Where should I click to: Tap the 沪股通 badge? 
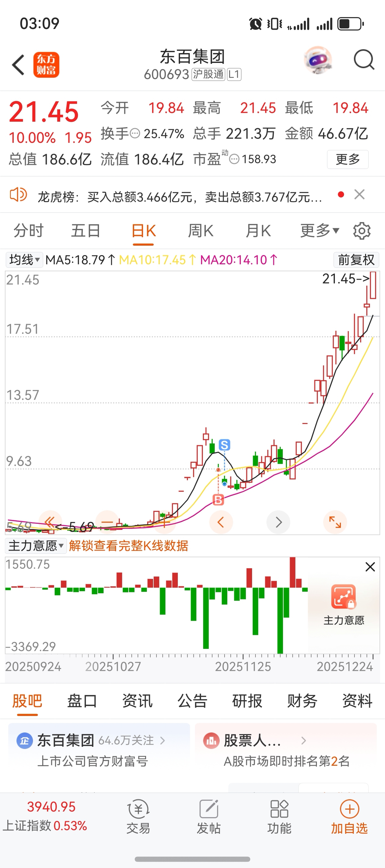(x=208, y=74)
